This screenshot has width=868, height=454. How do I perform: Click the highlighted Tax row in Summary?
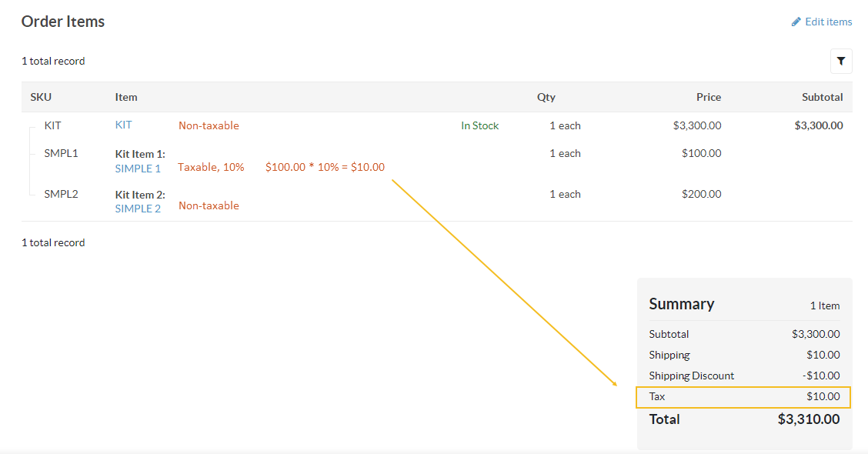(743, 397)
